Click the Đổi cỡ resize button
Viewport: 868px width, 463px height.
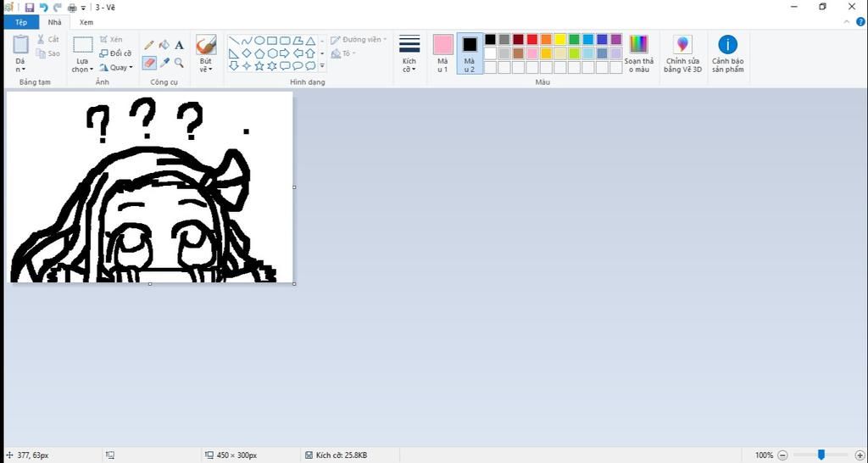(115, 53)
